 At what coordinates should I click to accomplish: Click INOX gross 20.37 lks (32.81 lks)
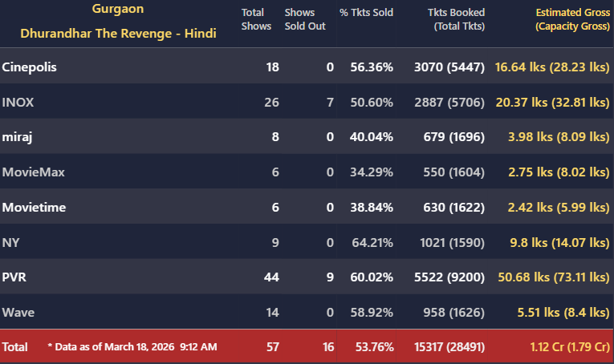552,103
